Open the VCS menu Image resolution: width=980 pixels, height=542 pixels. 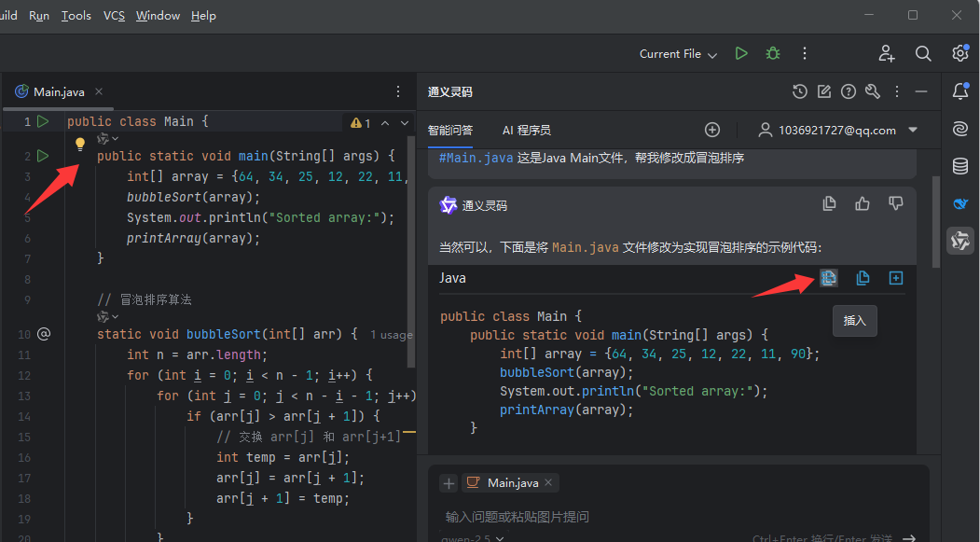(x=114, y=16)
